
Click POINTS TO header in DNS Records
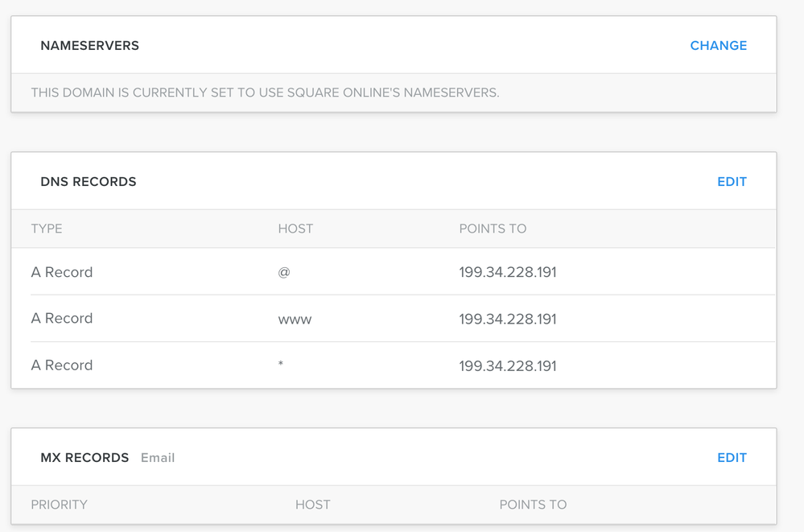[493, 229]
